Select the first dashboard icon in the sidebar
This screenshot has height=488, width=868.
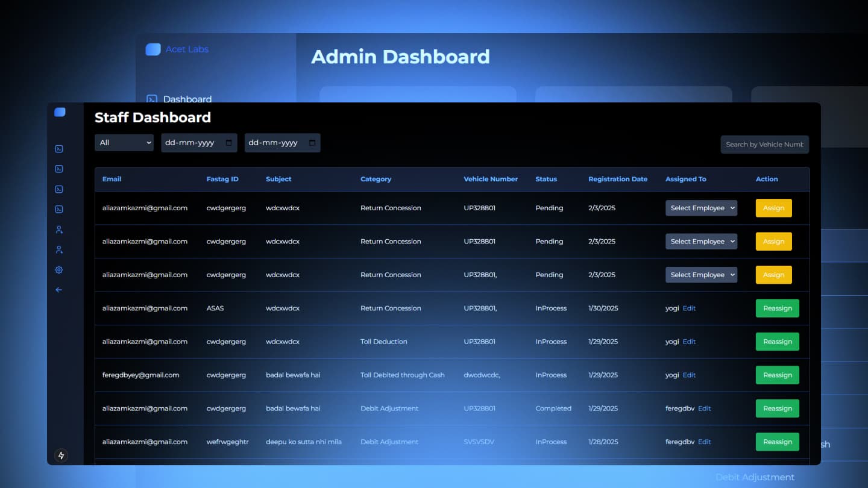coord(58,149)
